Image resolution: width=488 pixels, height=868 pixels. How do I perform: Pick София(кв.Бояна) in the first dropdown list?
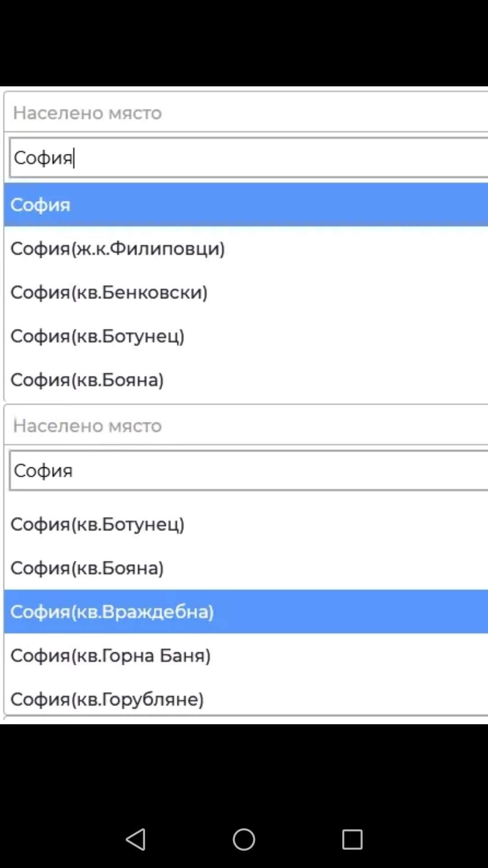tap(87, 380)
